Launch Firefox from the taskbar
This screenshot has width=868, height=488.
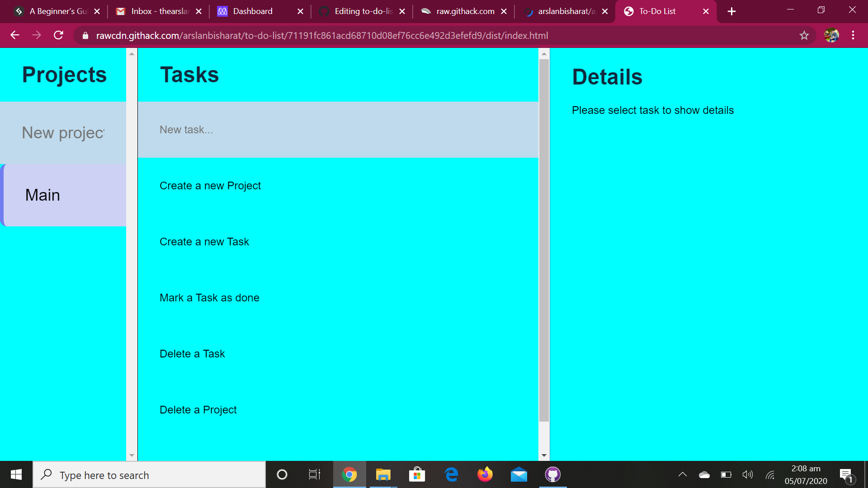coord(485,474)
